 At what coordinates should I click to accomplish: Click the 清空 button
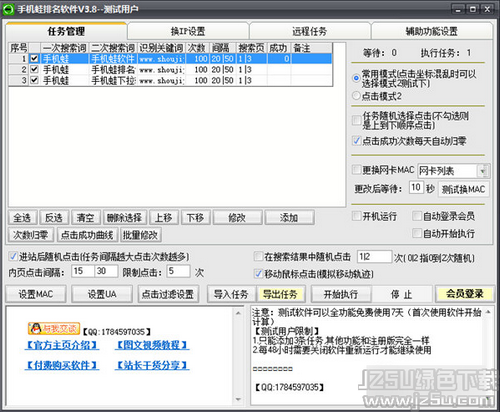pyautogui.click(x=85, y=218)
